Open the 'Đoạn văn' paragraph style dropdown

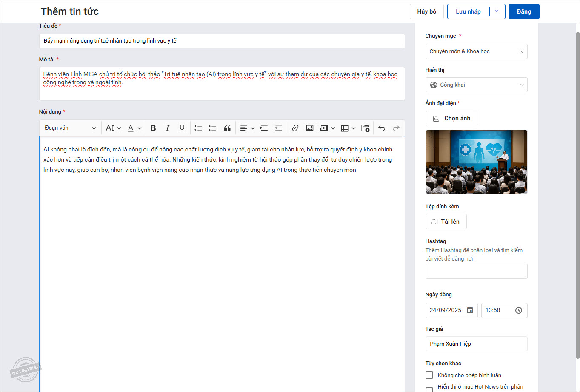70,128
